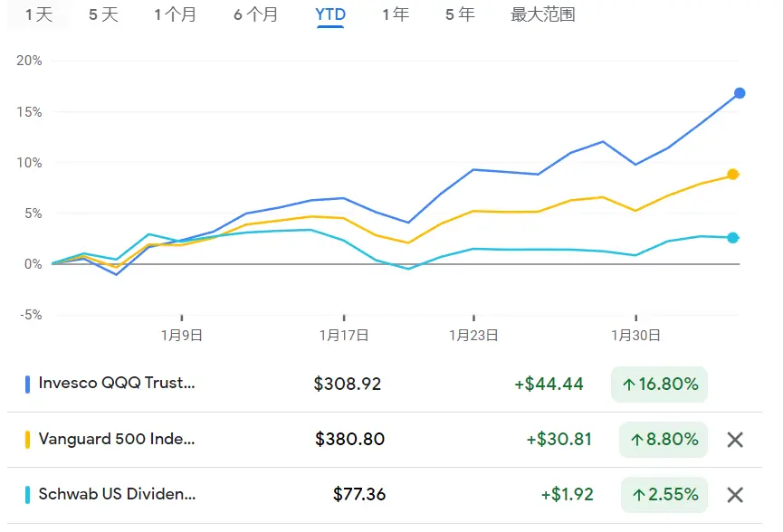Viewport: 783px width, 532px height.
Task: Open the Invesco QQQ Trust row
Action: coord(385,385)
